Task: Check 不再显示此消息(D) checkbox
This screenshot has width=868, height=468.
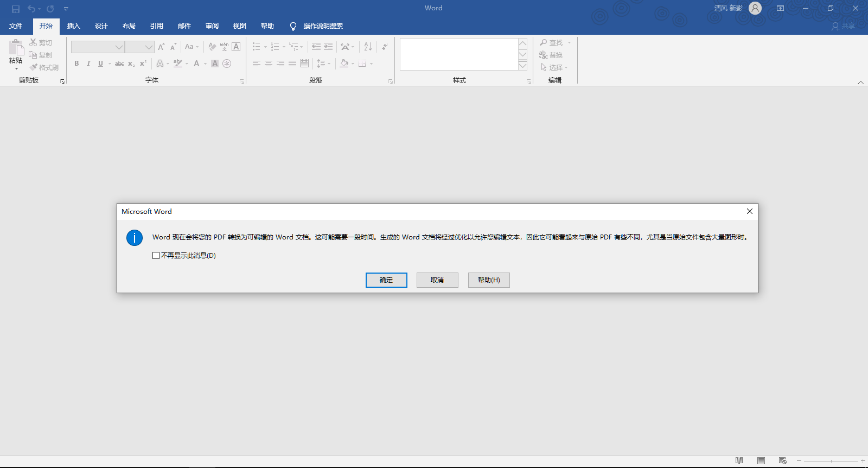Action: click(156, 256)
